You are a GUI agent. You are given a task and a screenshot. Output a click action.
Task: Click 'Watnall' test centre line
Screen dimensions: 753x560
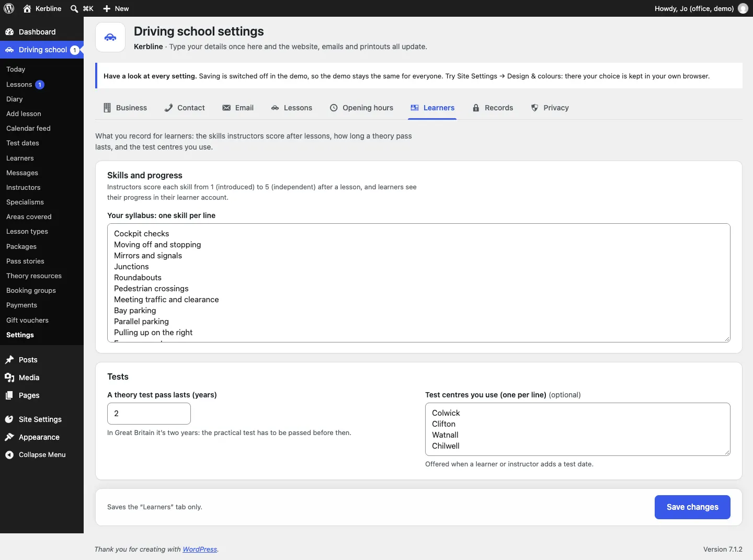[x=445, y=435]
